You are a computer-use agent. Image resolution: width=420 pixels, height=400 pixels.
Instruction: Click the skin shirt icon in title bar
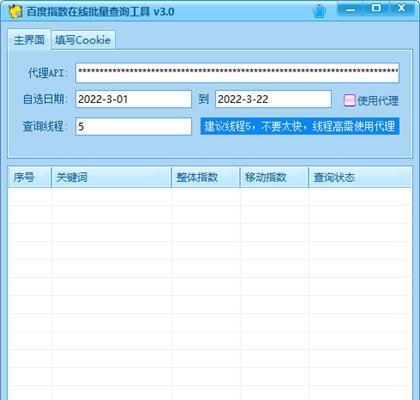pyautogui.click(x=319, y=11)
